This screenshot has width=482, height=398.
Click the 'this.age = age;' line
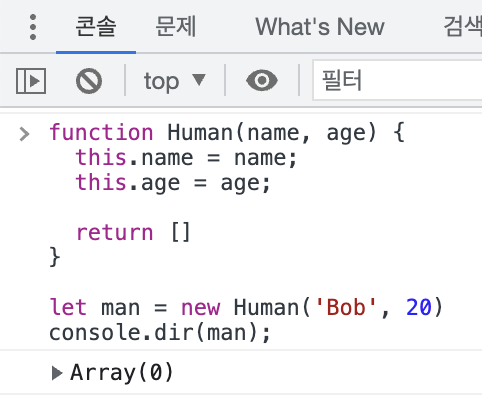point(173,183)
